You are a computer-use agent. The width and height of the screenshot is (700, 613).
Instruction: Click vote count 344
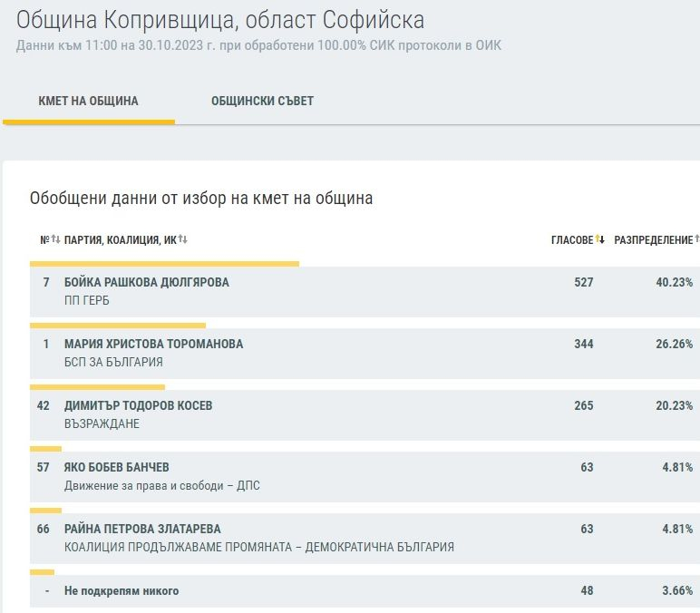coord(584,344)
